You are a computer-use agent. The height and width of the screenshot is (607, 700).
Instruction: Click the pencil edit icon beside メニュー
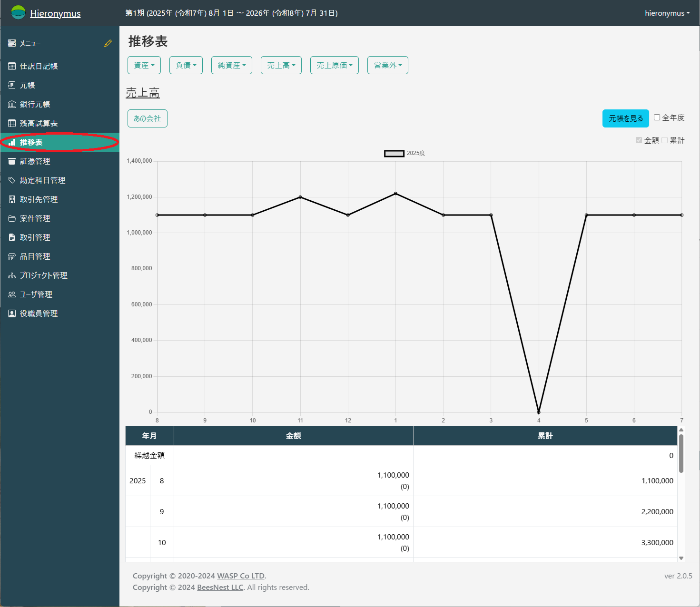[x=108, y=43]
